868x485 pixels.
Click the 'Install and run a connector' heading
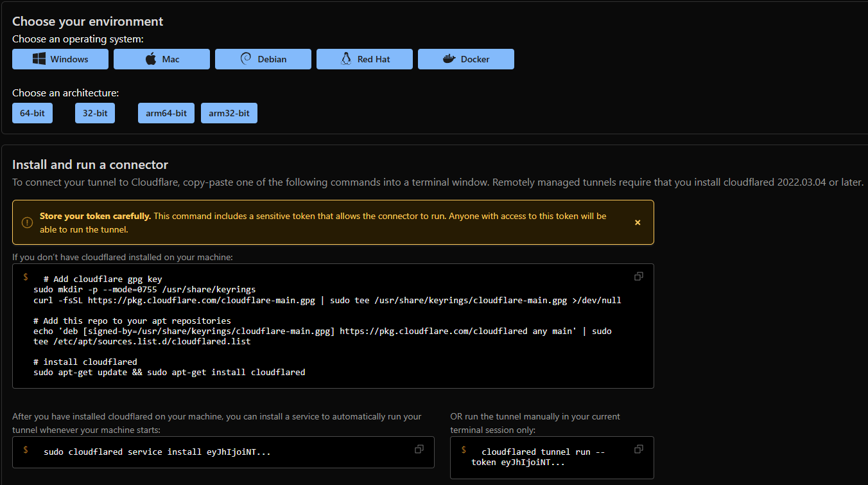point(90,165)
